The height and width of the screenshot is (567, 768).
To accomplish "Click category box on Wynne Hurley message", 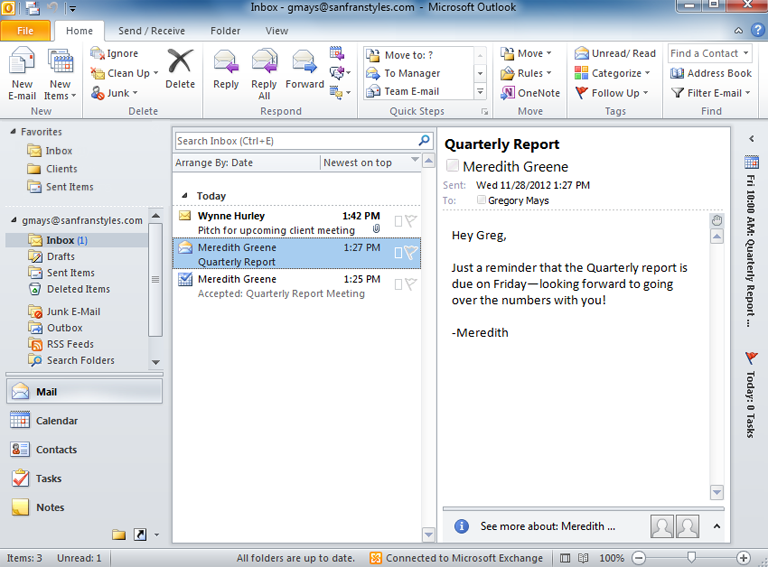I will pyautogui.click(x=398, y=221).
